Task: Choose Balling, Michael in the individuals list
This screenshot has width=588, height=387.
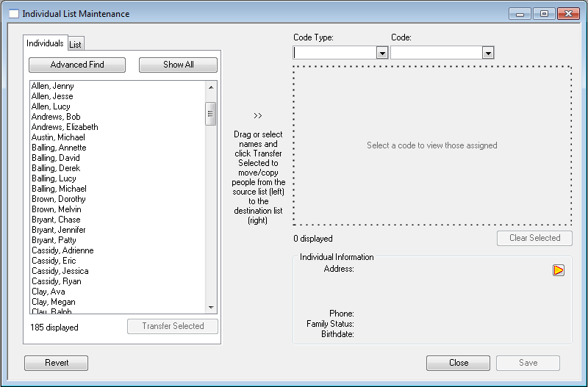Action: pos(59,189)
